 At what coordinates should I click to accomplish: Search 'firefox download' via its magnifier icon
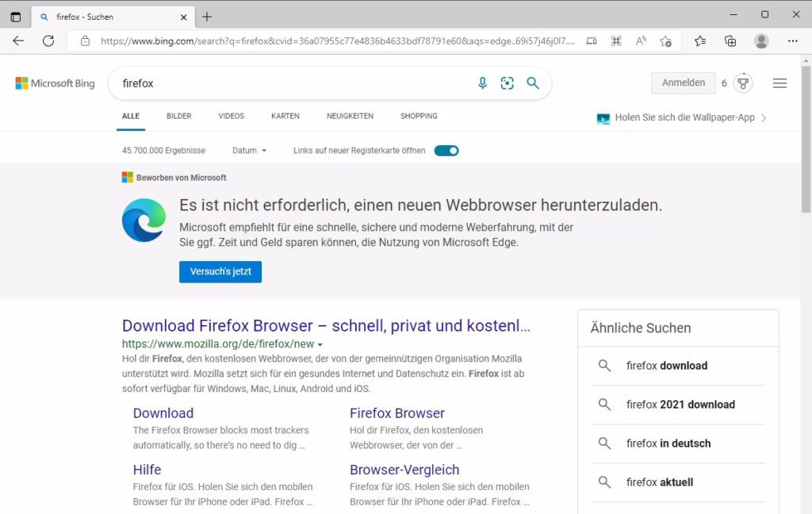click(604, 366)
